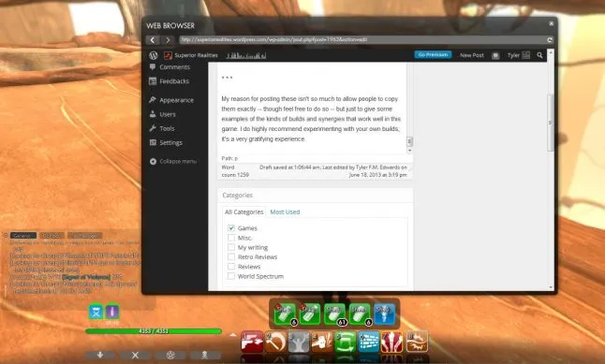605x364 pixels.
Task: Uncheck the Games category checkbox
Action: [x=231, y=228]
